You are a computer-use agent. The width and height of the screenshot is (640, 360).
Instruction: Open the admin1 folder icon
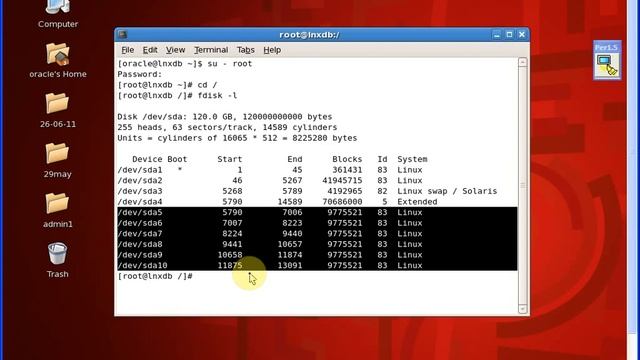pos(57,203)
